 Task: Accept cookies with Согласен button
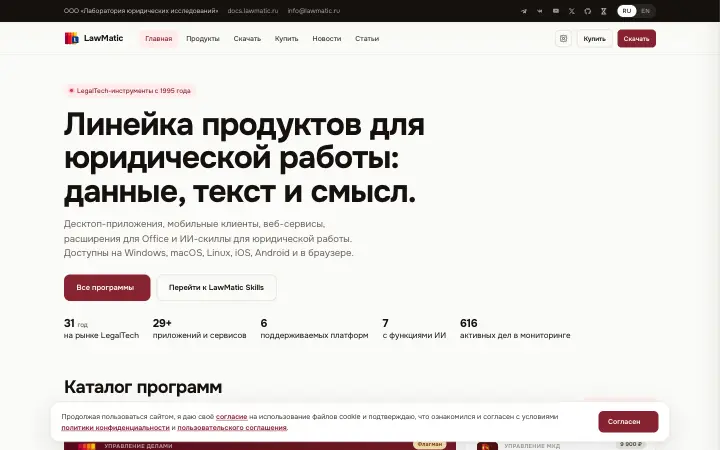[x=628, y=422]
